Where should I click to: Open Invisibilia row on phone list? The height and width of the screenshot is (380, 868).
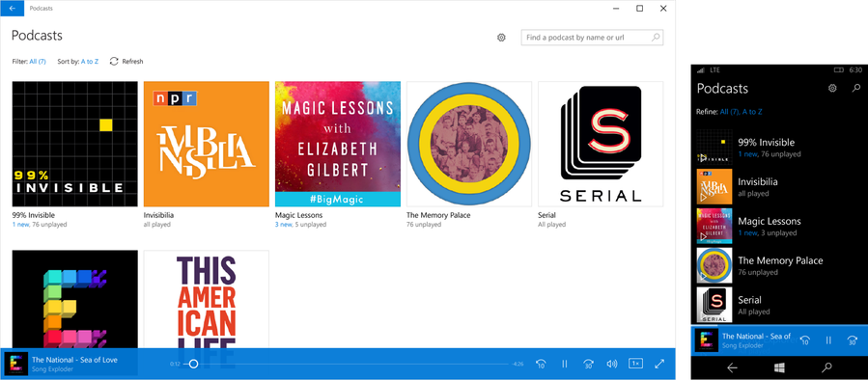[779, 187]
